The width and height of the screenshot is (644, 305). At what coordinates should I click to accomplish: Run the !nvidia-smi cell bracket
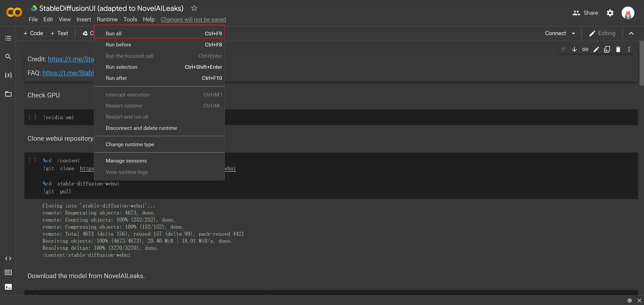(x=32, y=117)
